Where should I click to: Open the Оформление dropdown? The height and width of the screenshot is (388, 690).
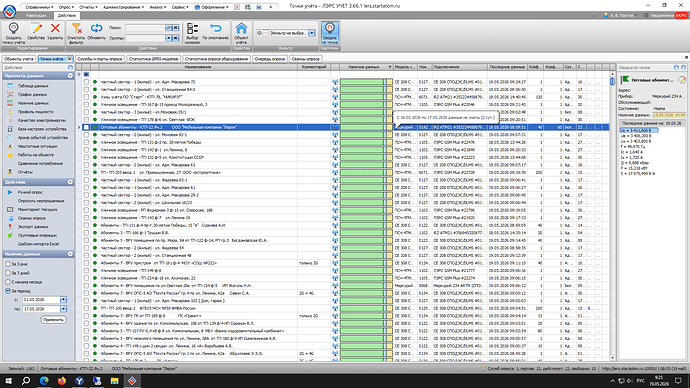212,7
